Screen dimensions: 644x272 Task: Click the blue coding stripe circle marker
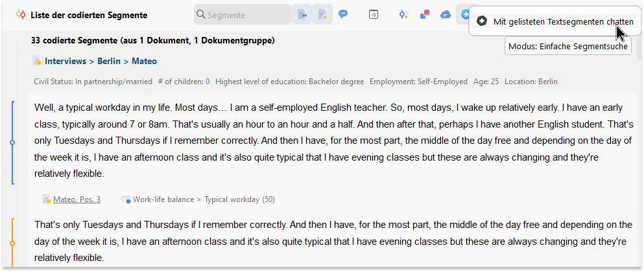12,142
